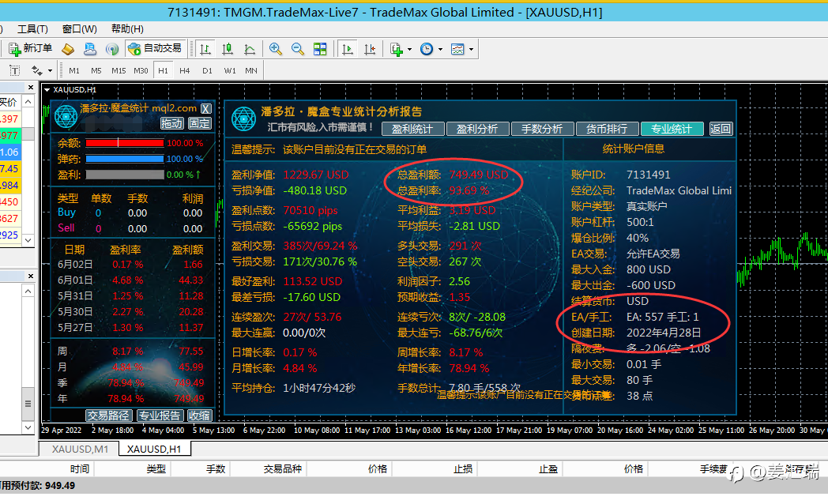Toggle chart shift icon
The height and width of the screenshot is (504, 828).
coord(370,49)
